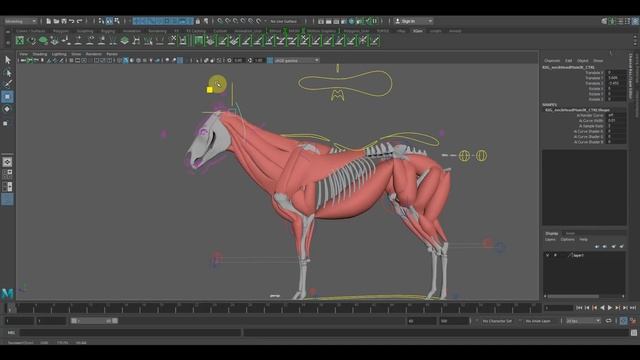The width and height of the screenshot is (640, 360).
Task: Switch to single-pane viewport layout
Action: pos(7,162)
